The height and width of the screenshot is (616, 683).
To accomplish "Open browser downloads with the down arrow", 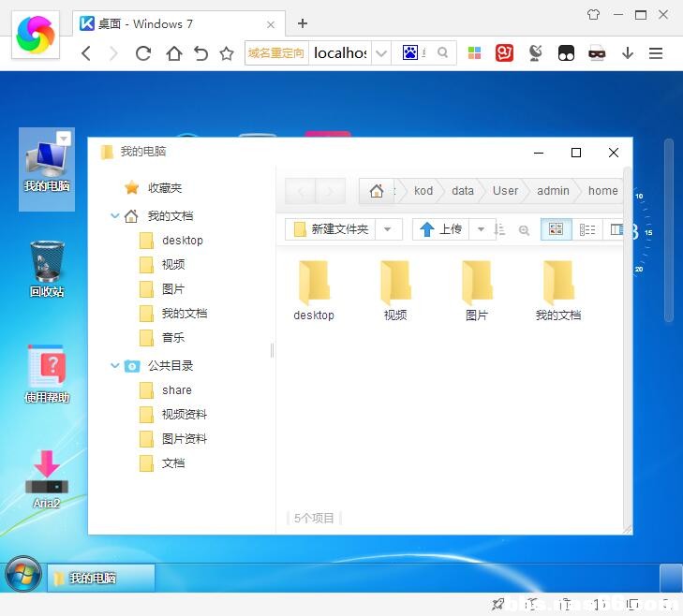I will coord(627,53).
